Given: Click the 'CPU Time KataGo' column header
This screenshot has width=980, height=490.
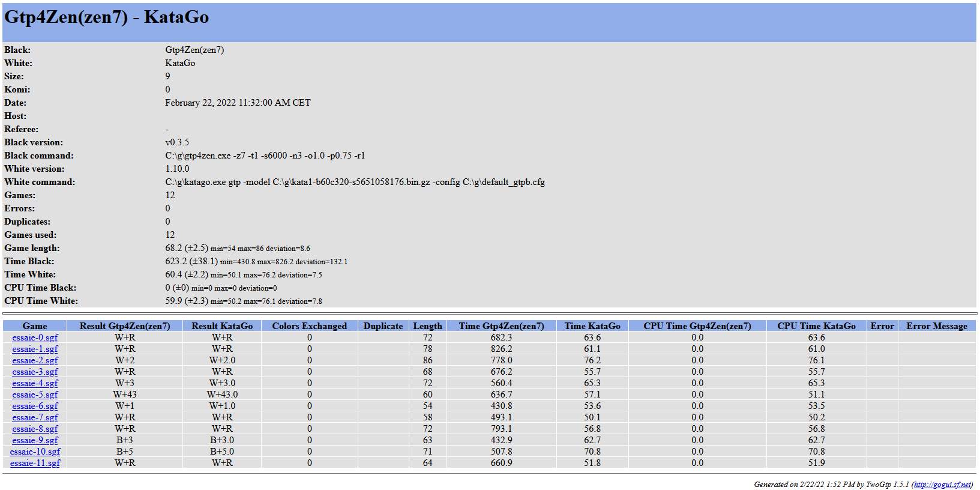Looking at the screenshot, I should [816, 326].
